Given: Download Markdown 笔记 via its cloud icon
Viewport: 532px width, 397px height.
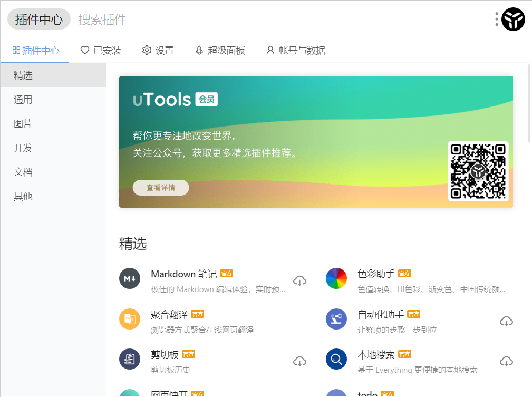Looking at the screenshot, I should (x=299, y=280).
